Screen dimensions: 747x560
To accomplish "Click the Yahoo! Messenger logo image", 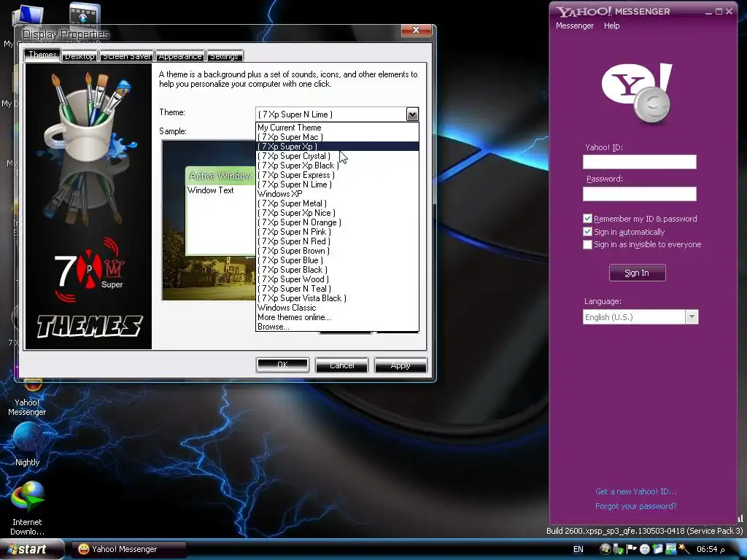I will click(x=636, y=93).
